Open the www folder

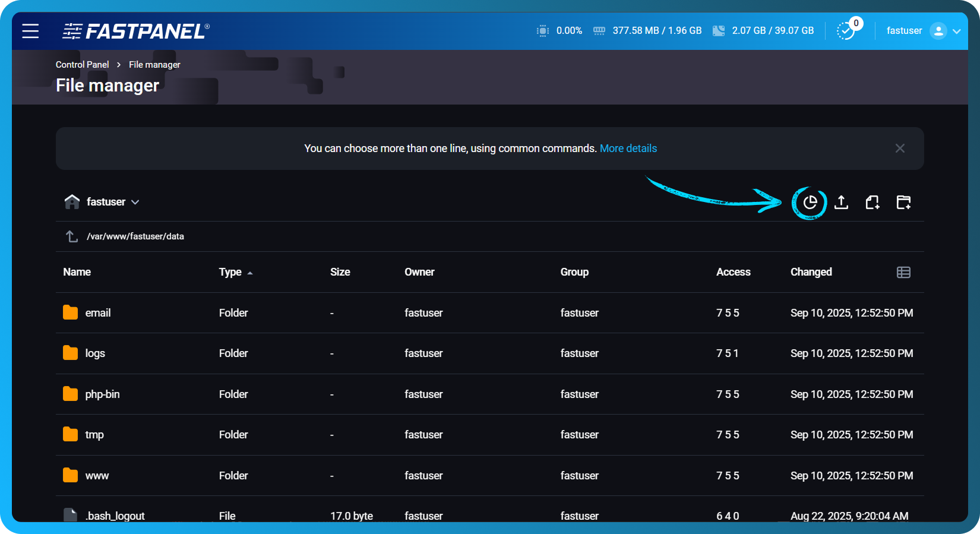point(97,476)
